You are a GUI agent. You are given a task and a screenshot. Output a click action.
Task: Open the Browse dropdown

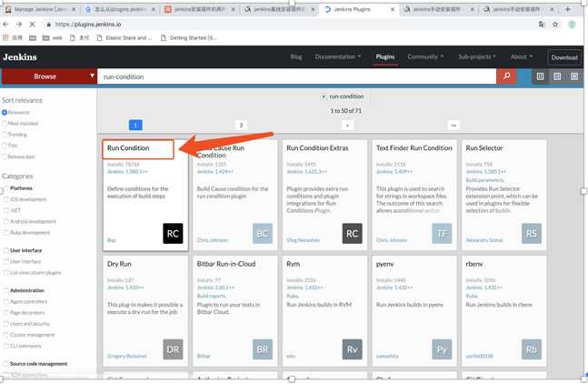click(x=49, y=76)
